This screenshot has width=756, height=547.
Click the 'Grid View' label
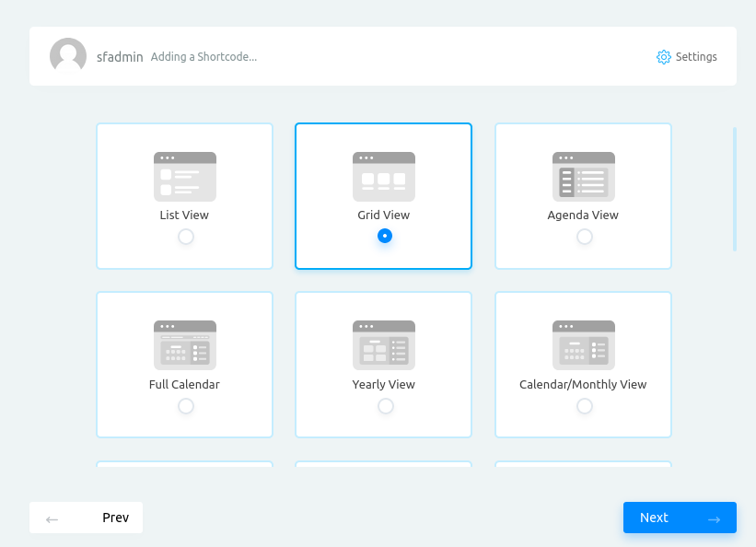[x=384, y=215]
